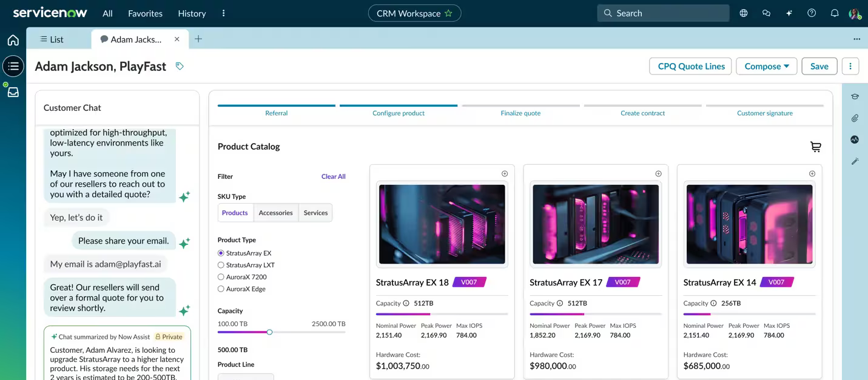
Task: Click 'My email is adam@playfast.ai' message
Action: [x=106, y=264]
